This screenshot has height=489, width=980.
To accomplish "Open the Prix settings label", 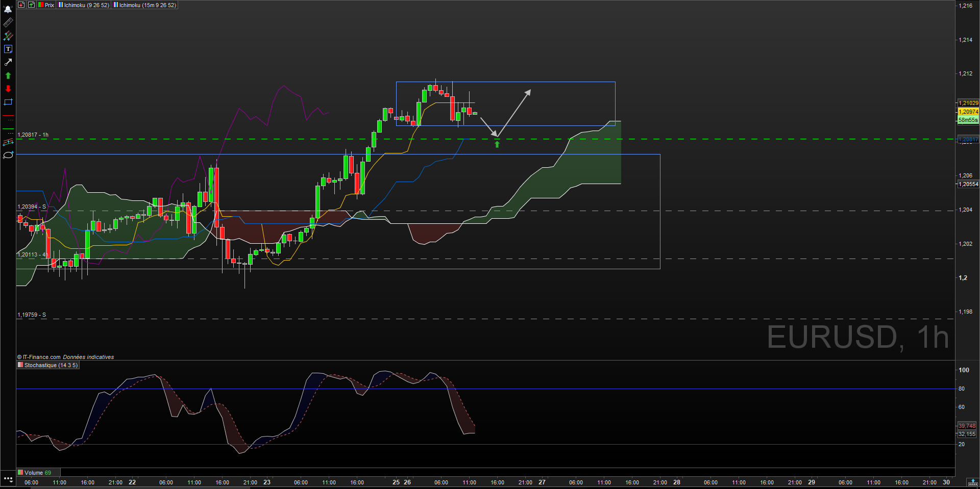I will coord(46,5).
